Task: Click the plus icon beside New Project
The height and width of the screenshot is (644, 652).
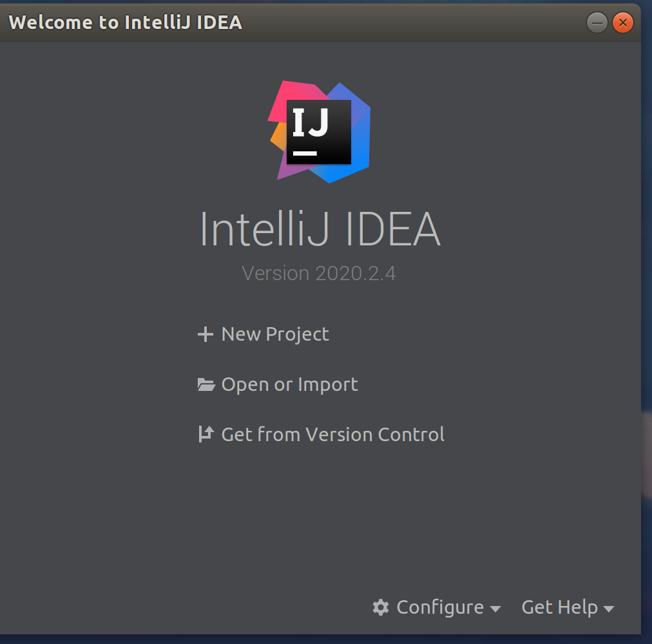Action: 205,334
